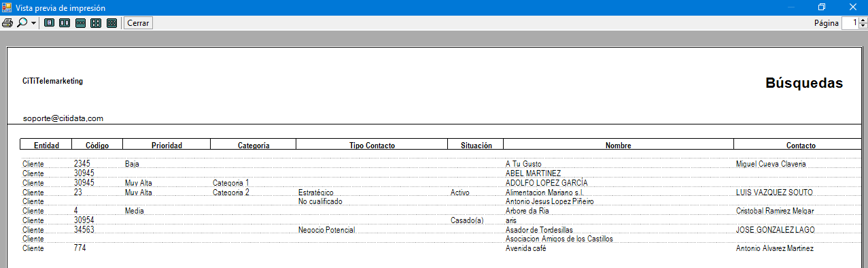Viewport: 868px width, 268px height.
Task: Click the Categoria 2 cell
Action: (231, 192)
